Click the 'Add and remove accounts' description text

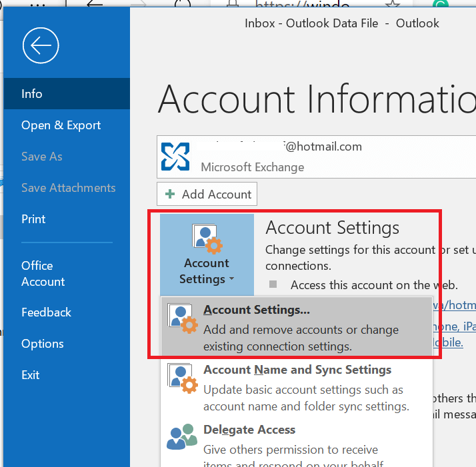click(301, 338)
